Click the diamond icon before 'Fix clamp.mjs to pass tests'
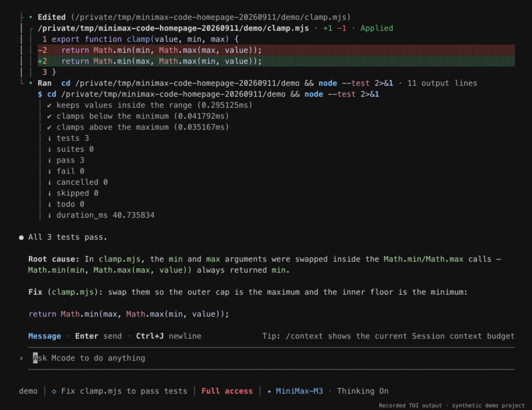 (x=54, y=391)
